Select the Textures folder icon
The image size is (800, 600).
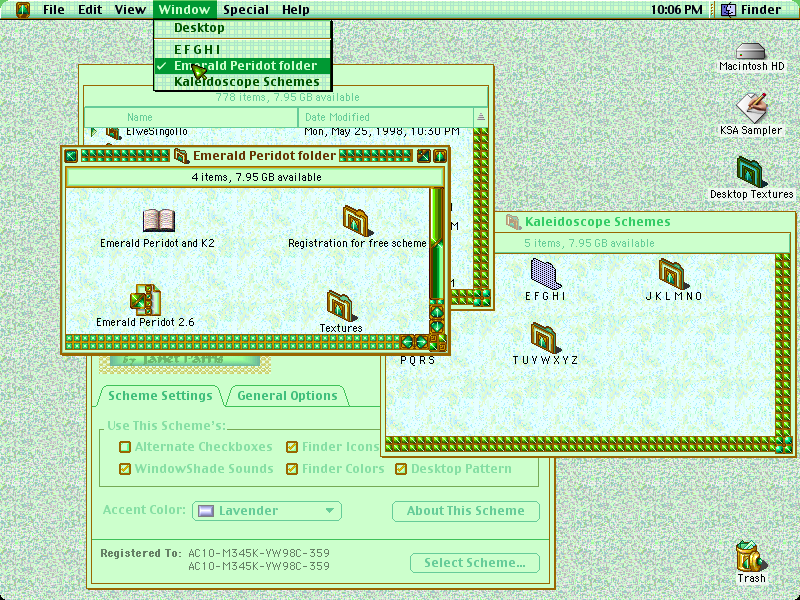coord(340,305)
